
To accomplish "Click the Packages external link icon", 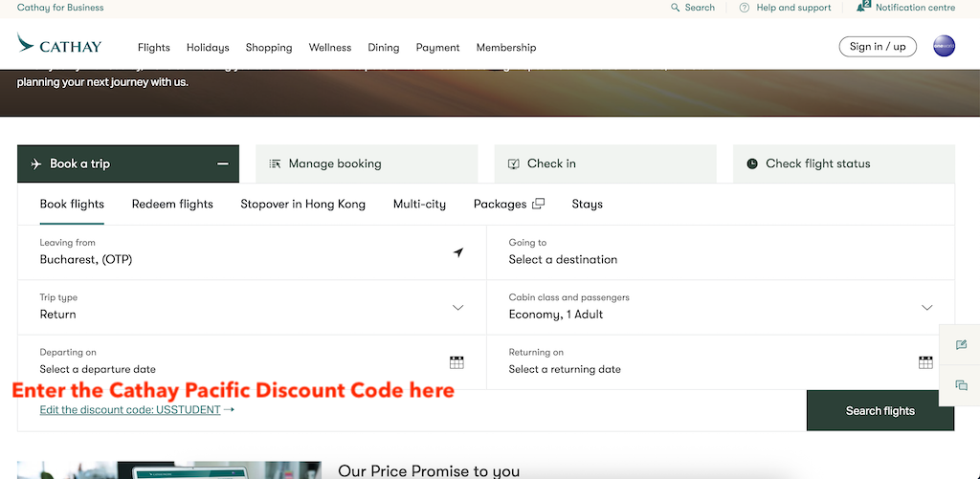I will (538, 204).
